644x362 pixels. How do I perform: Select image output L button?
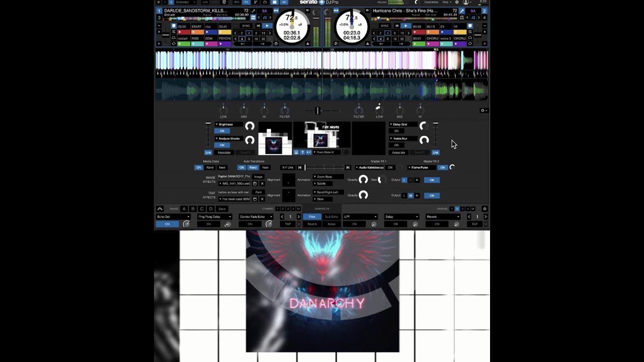[x=405, y=180]
